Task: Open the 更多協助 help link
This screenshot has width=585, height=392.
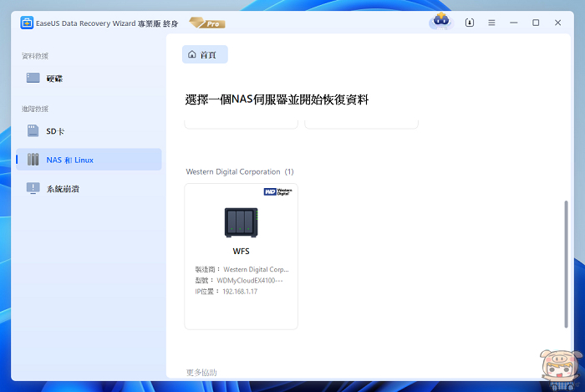Action: [202, 372]
